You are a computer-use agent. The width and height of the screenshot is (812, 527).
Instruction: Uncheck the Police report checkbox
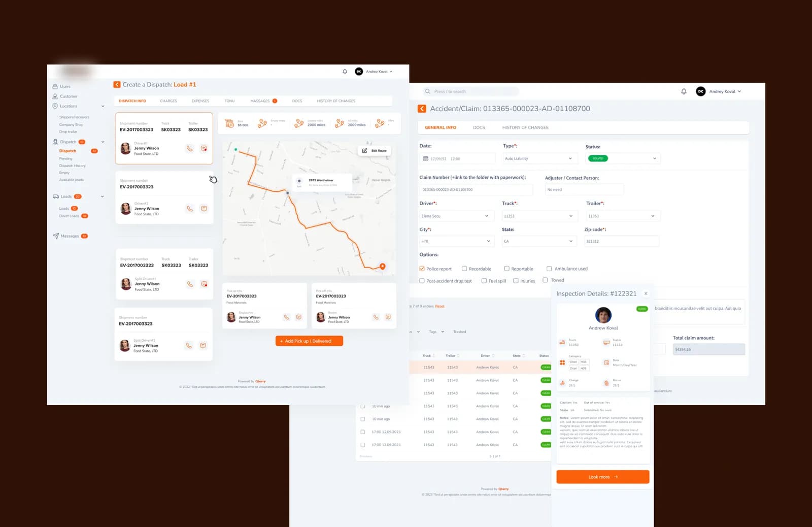click(422, 269)
